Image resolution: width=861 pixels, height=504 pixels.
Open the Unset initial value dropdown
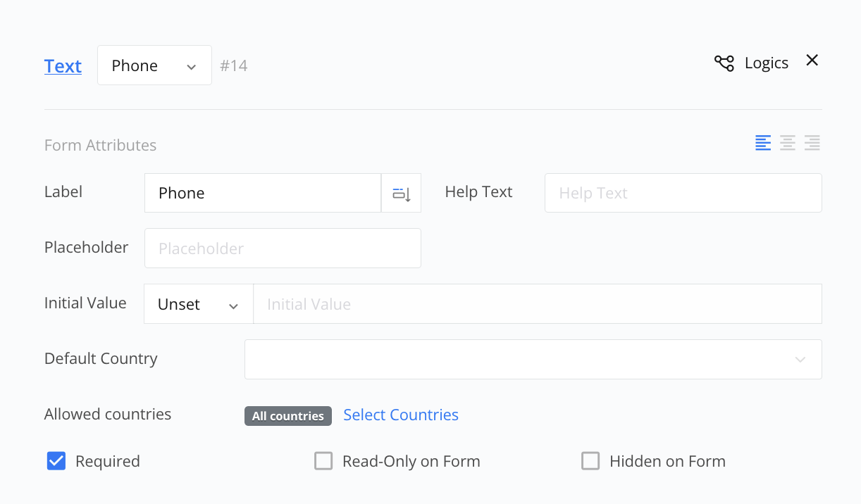coord(198,304)
